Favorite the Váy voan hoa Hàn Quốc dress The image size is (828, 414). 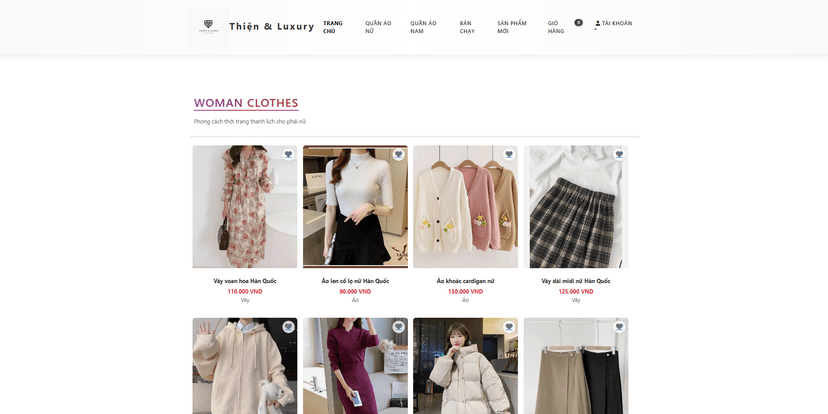point(288,155)
